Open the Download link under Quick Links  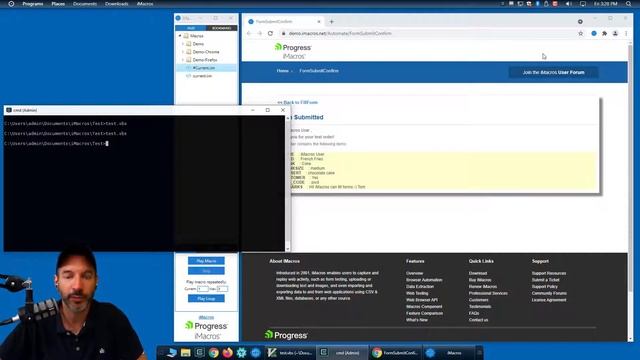(478, 273)
